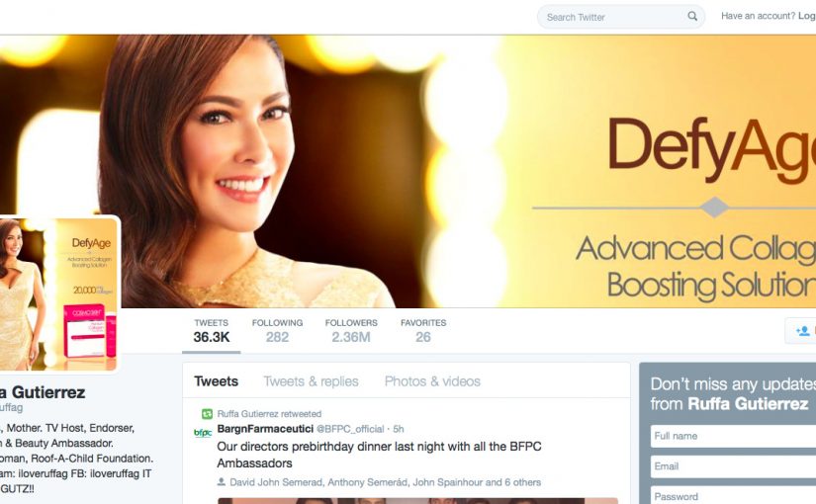Click the green retweet icon
816x504 pixels.
click(207, 414)
